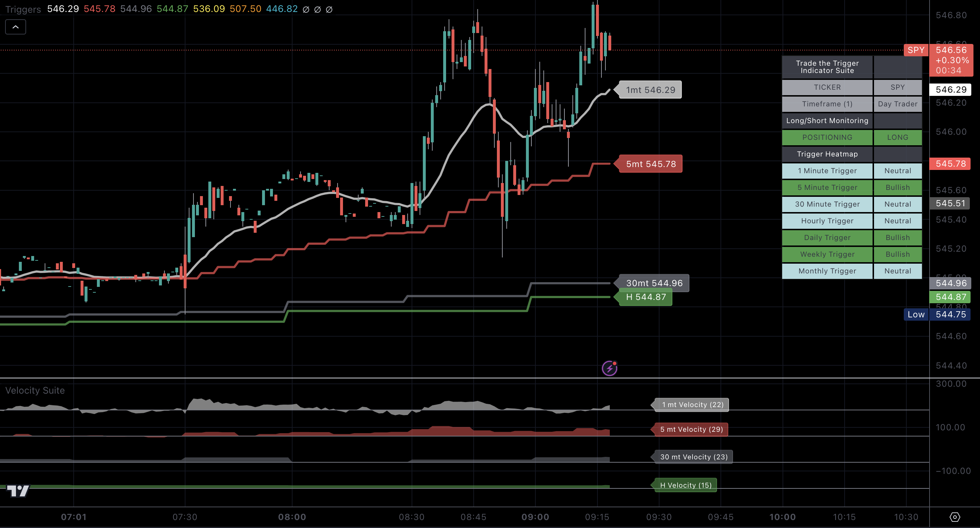Click the 10:00 time axis label

pyautogui.click(x=782, y=517)
